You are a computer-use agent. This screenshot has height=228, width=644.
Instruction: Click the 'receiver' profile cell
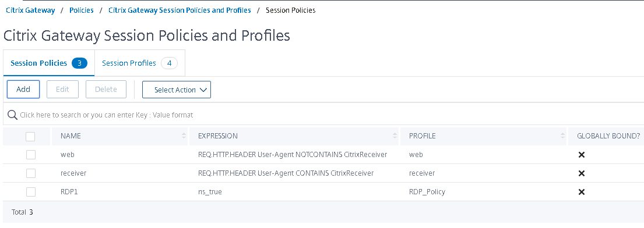(x=422, y=173)
